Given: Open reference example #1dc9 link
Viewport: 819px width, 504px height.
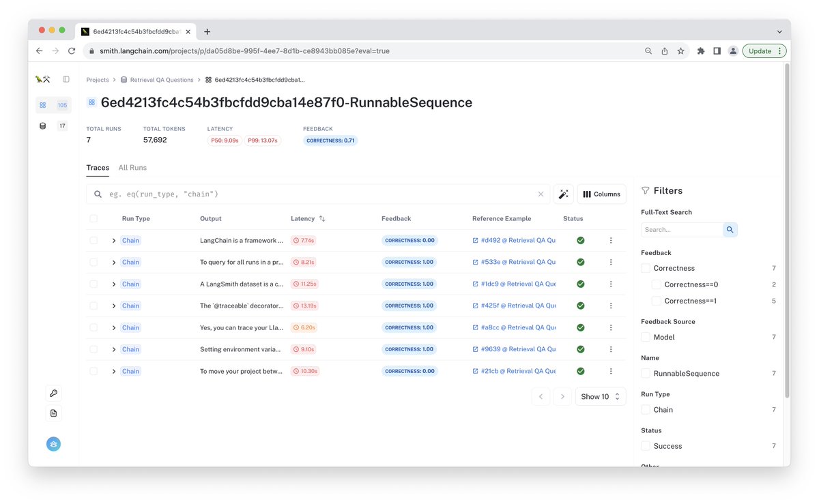Looking at the screenshot, I should pyautogui.click(x=514, y=284).
